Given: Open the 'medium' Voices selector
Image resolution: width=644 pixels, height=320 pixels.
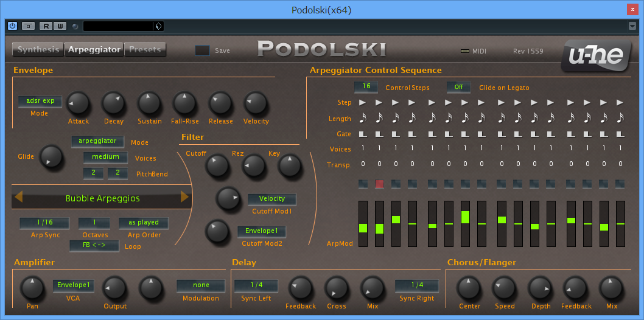Looking at the screenshot, I should click(x=105, y=157).
